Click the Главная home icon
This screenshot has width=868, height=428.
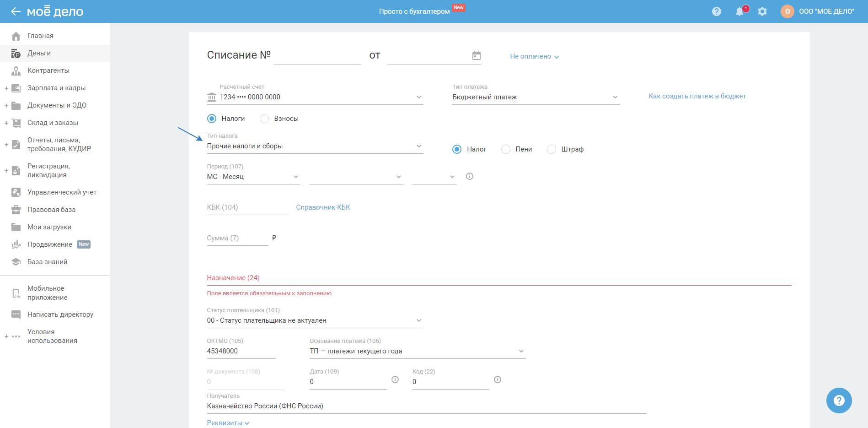(x=16, y=36)
